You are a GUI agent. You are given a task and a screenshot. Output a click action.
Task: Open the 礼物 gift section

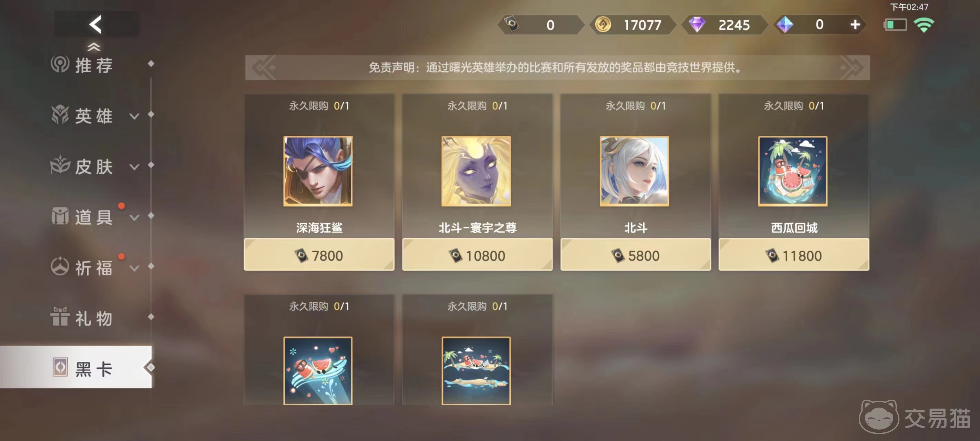[82, 318]
